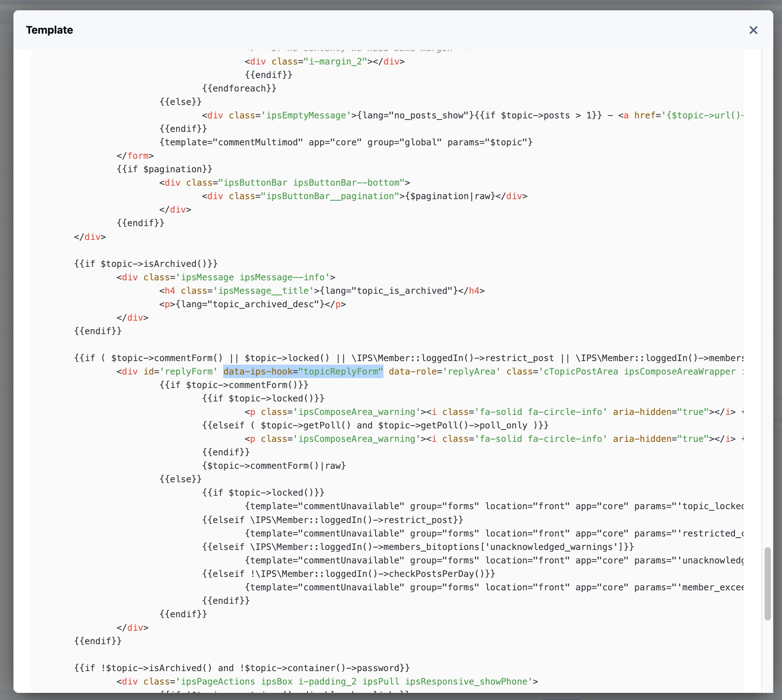Screen dimensions: 782x700
Task: Click the restrict_post elseif line
Action: click(333, 520)
